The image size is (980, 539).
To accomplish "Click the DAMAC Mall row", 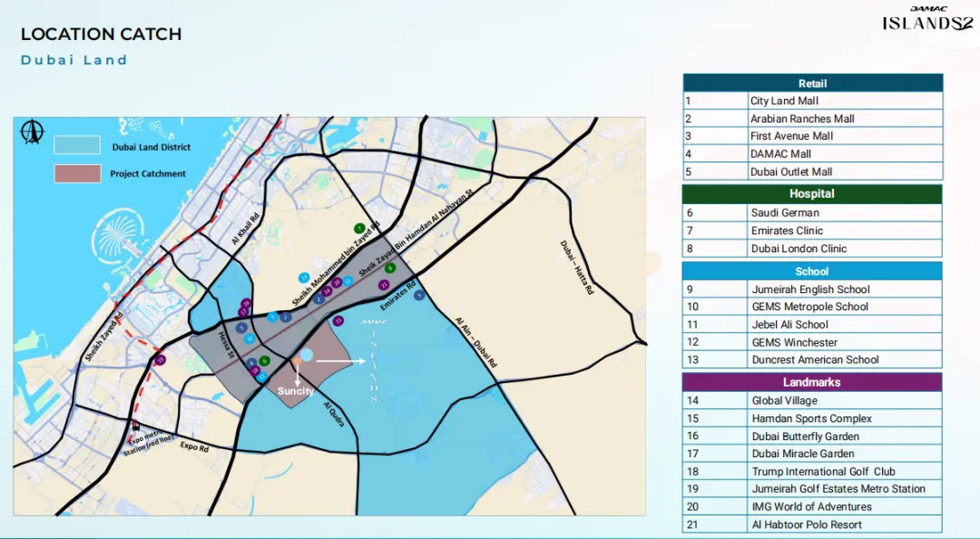I will (x=812, y=154).
